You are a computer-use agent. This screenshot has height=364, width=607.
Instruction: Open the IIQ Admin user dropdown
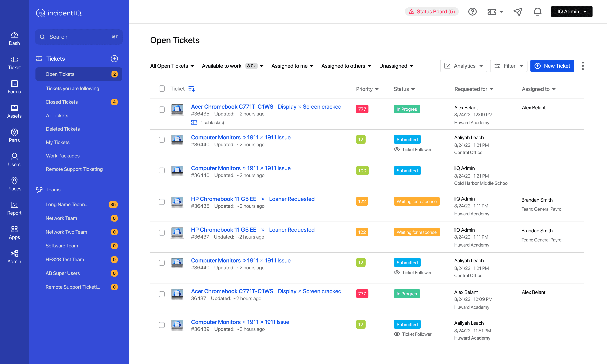(572, 12)
